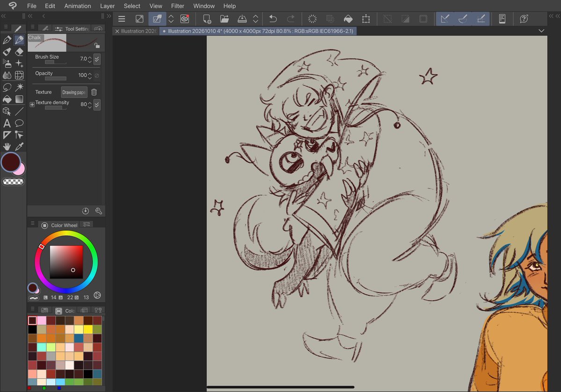Select the Ruler triangle tool

point(7,135)
